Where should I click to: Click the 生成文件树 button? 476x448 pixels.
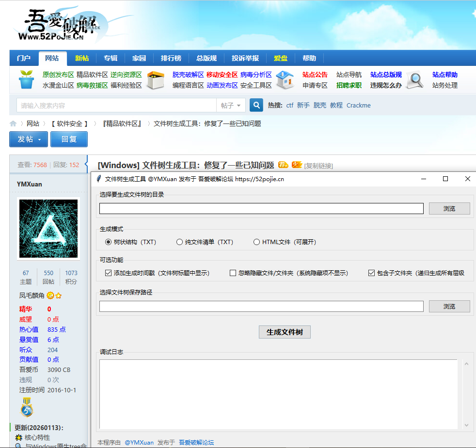(x=285, y=332)
